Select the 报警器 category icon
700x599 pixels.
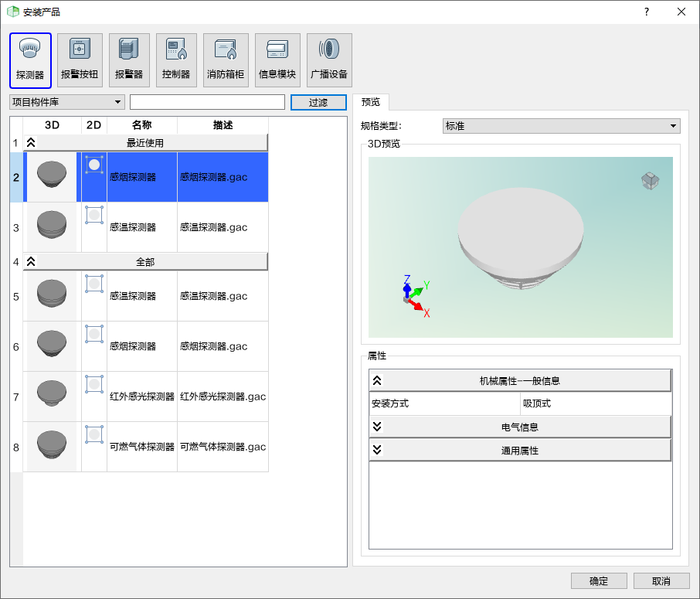tap(129, 60)
